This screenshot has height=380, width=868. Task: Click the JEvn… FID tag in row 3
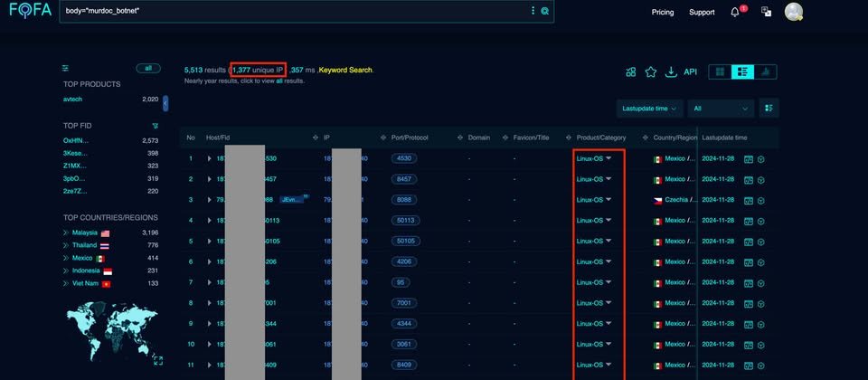[x=294, y=199]
